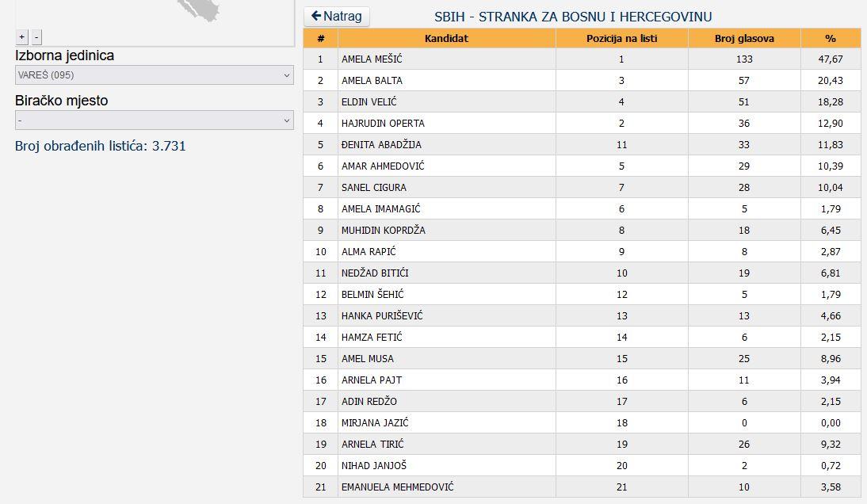This screenshot has width=867, height=504.
Task: Go back with the Natrag button
Action: click(337, 16)
